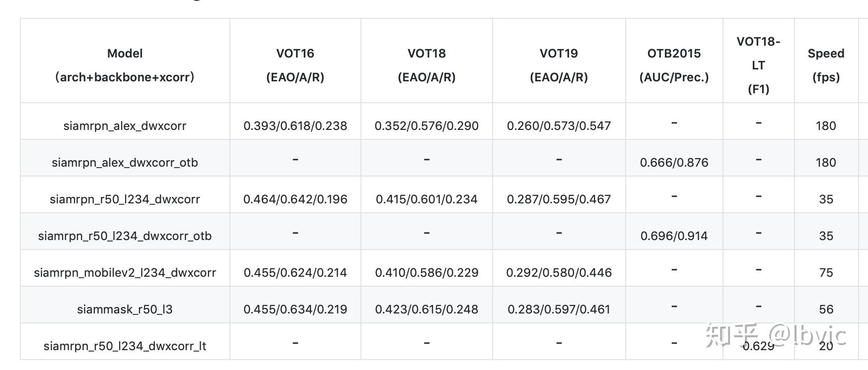The width and height of the screenshot is (868, 370).
Task: Click the Speed (fps) column header
Action: click(826, 65)
